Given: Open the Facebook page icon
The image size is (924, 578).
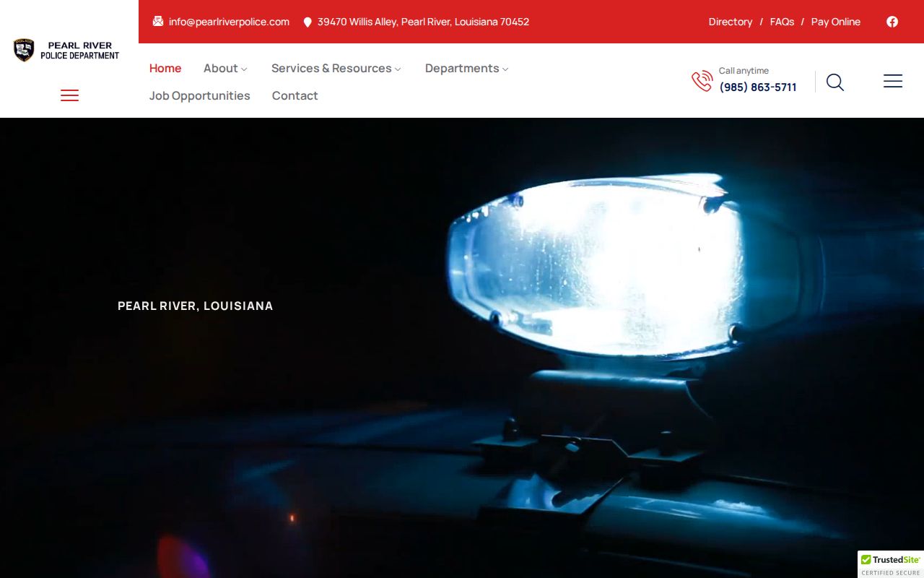Looking at the screenshot, I should (892, 22).
